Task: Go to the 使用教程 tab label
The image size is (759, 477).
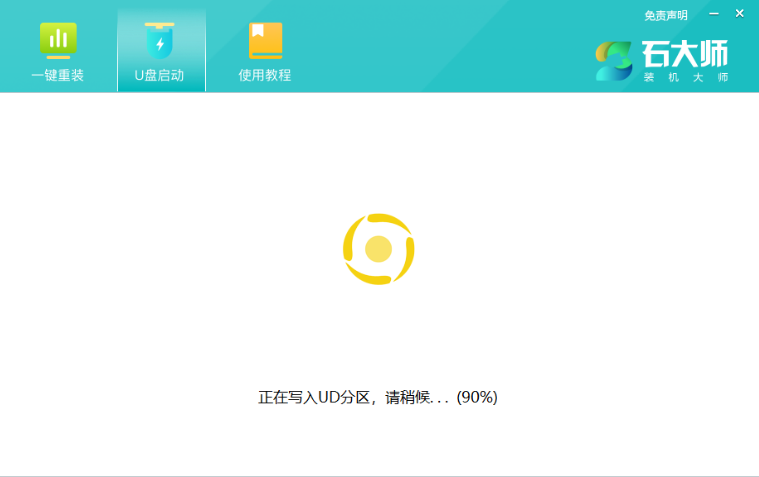Action: tap(265, 75)
